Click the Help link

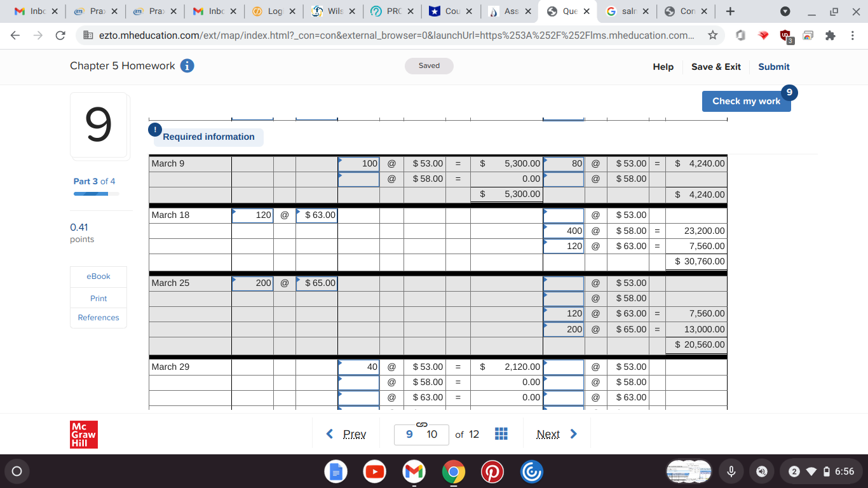[x=663, y=67]
